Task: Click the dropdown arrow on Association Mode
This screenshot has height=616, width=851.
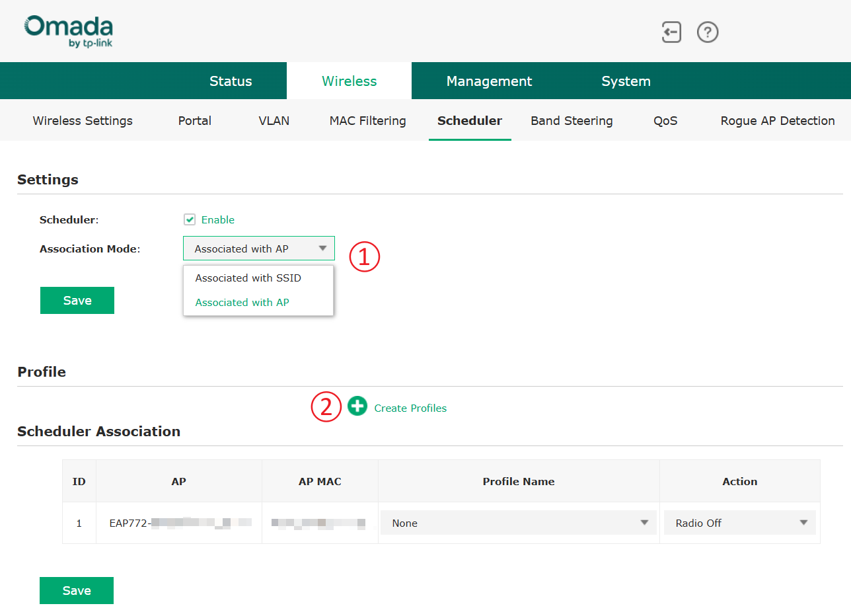Action: [323, 248]
